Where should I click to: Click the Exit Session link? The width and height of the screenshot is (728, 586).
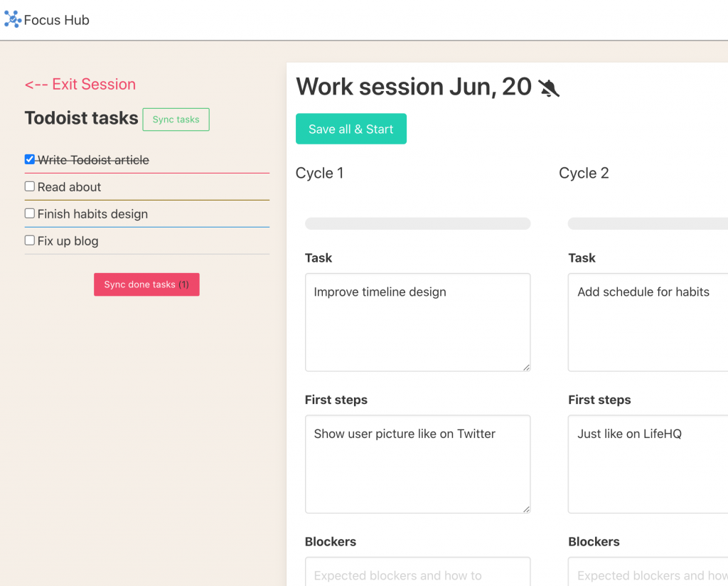pyautogui.click(x=80, y=85)
